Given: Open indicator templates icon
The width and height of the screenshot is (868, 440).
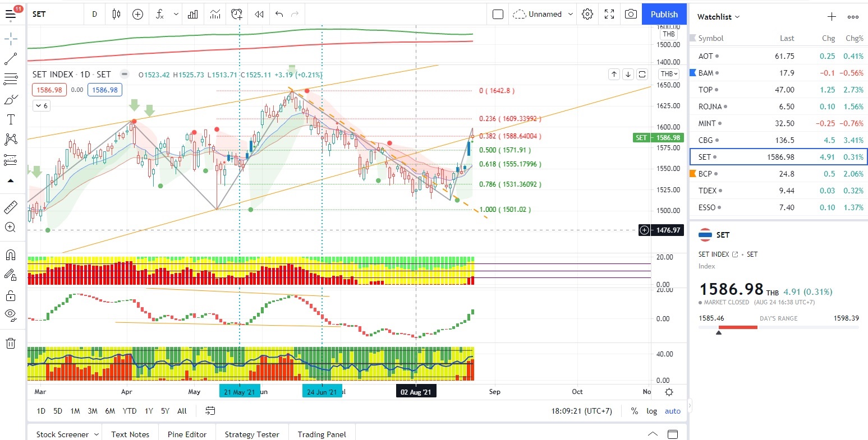Looking at the screenshot, I should (x=215, y=14).
